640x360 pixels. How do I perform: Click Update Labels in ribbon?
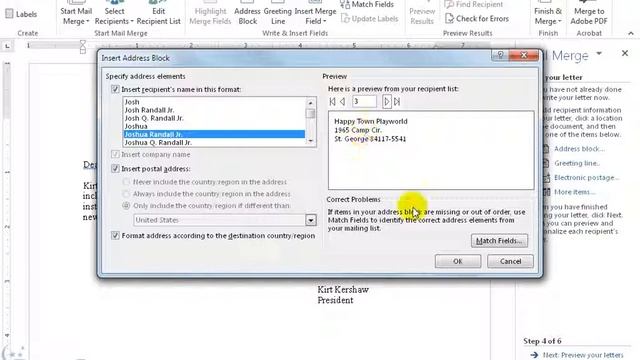click(x=369, y=19)
